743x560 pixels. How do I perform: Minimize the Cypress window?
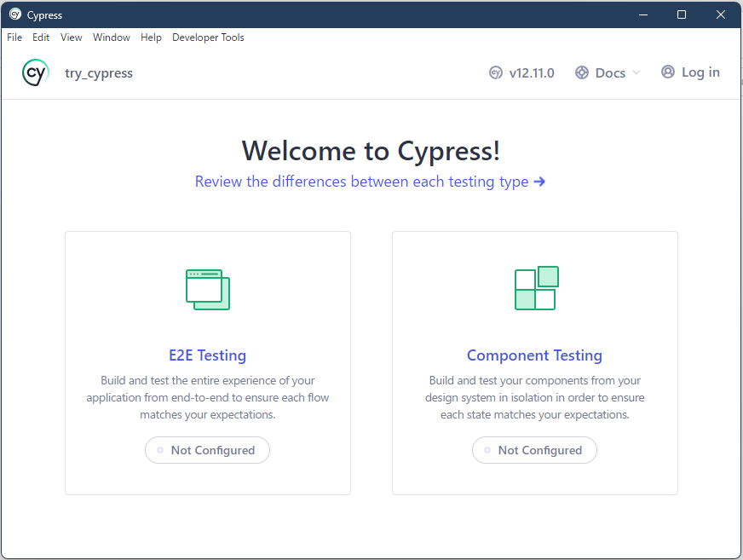643,14
